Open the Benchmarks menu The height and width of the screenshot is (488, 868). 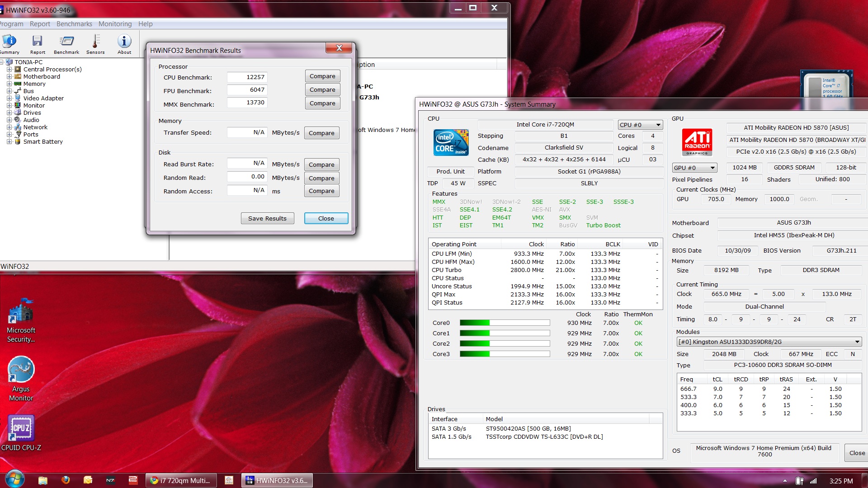(74, 24)
